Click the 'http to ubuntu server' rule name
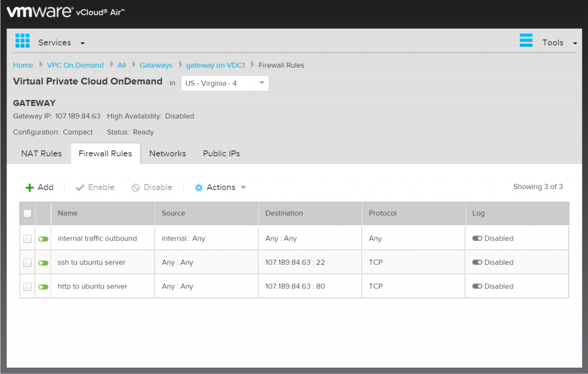 point(92,287)
